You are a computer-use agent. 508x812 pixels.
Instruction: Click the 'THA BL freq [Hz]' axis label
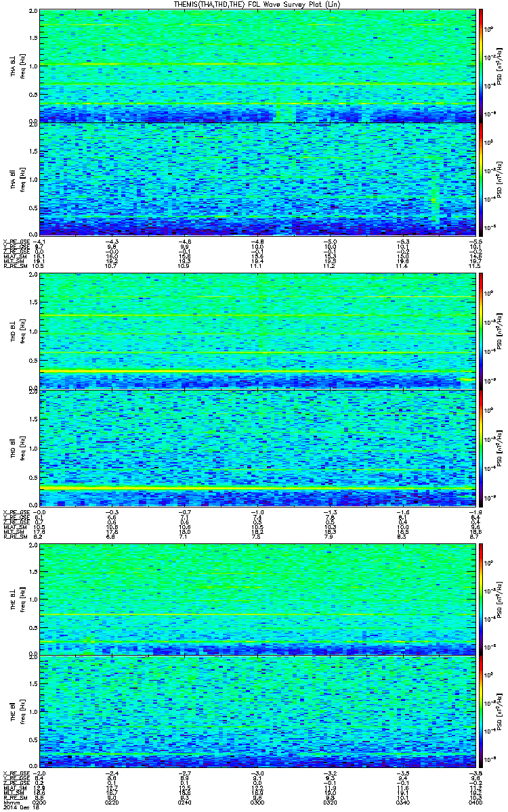(x=16, y=66)
